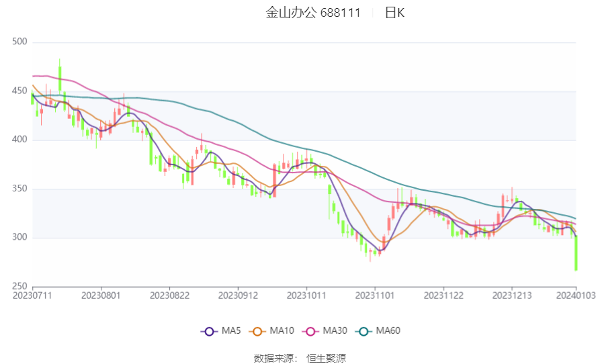
Task: Click the 450 price axis label
Action: pyautogui.click(x=20, y=91)
